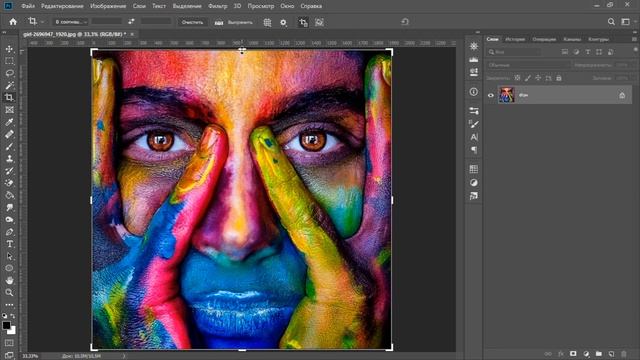Select the Horizontal Type tool
Viewport: 640px width, 360px height.
[x=9, y=244]
